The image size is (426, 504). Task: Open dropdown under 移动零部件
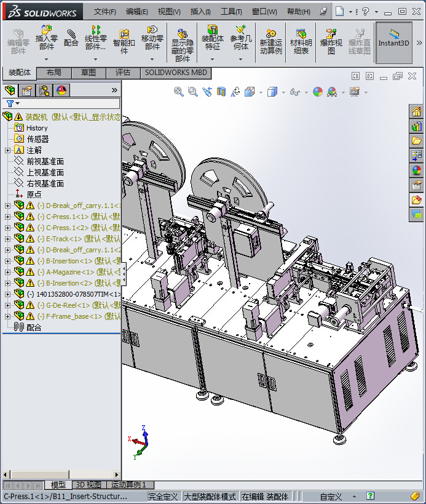(x=152, y=59)
